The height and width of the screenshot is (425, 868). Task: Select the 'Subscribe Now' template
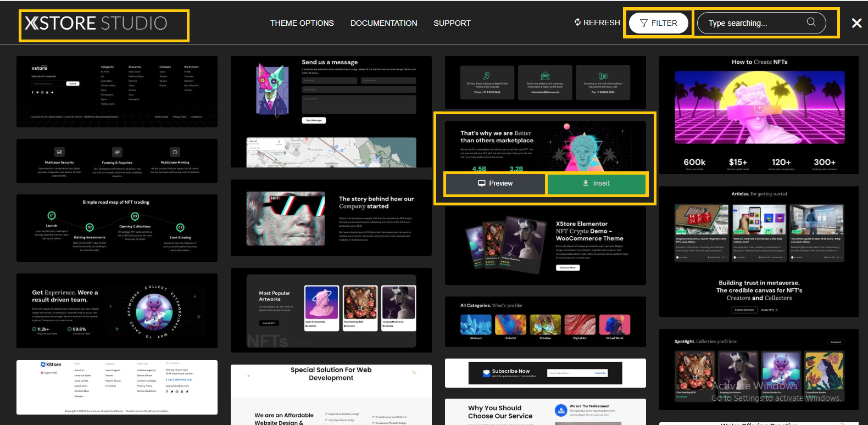point(546,373)
